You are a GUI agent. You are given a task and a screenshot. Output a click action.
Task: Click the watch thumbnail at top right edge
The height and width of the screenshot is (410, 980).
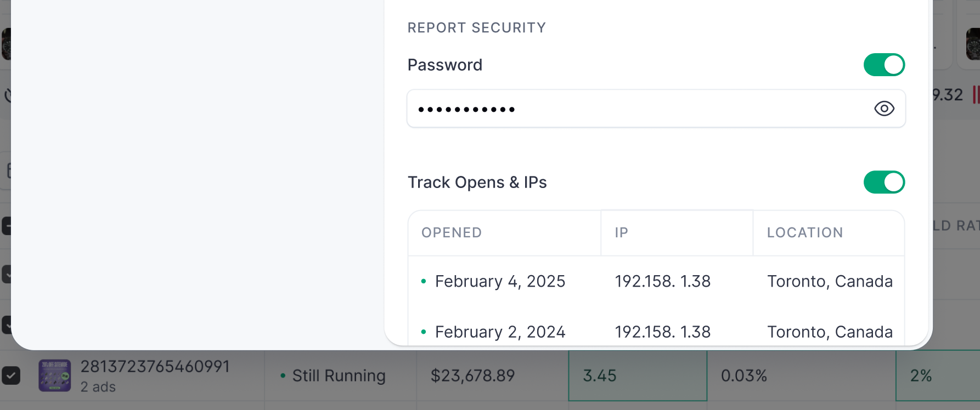973,44
